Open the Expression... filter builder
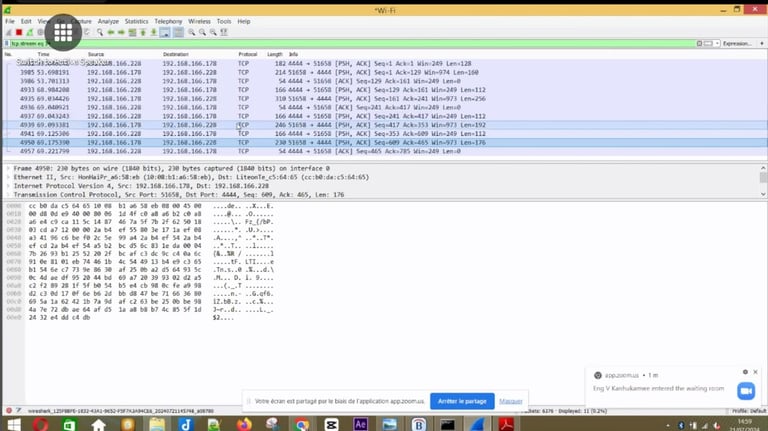The width and height of the screenshot is (768, 431). click(737, 44)
